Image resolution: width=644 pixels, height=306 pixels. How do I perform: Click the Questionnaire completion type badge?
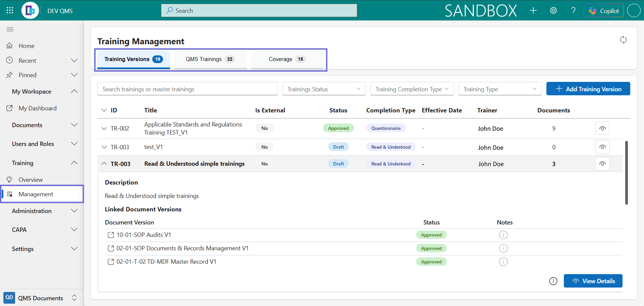pyautogui.click(x=386, y=128)
